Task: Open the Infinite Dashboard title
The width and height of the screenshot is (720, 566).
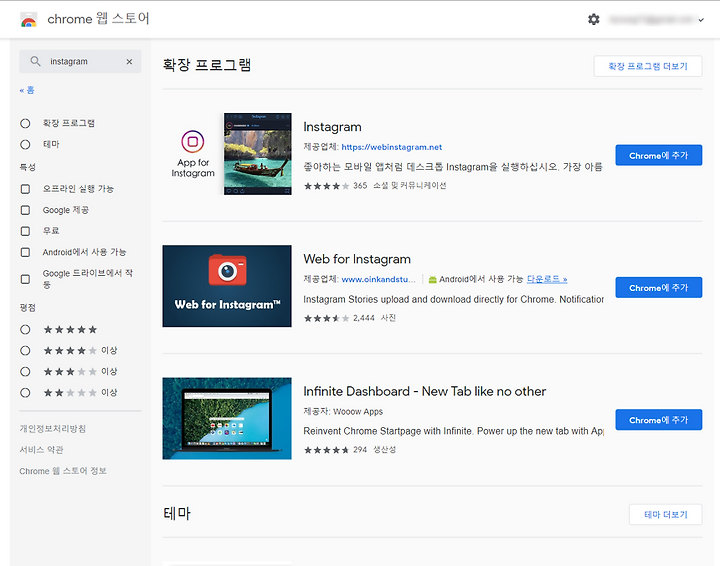Action: coord(425,391)
